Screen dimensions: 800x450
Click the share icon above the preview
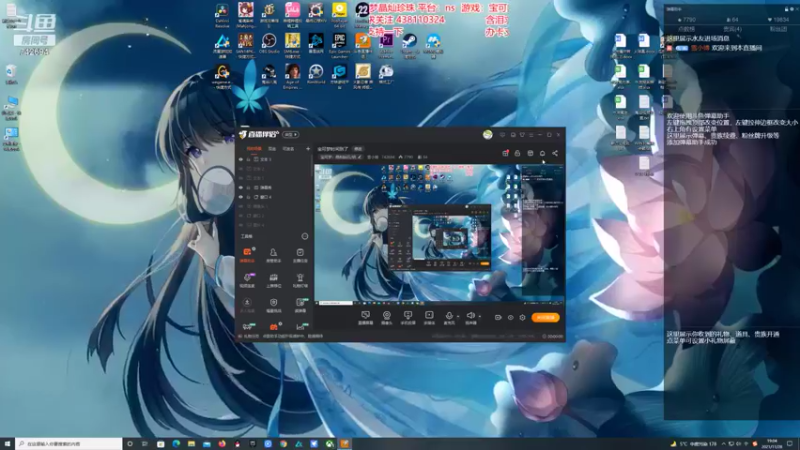pyautogui.click(x=555, y=153)
